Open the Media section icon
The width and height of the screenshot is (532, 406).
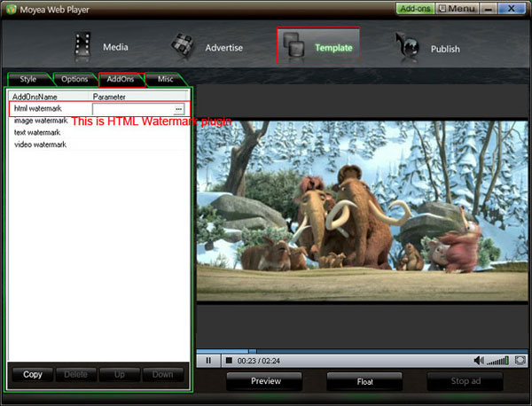coord(82,45)
